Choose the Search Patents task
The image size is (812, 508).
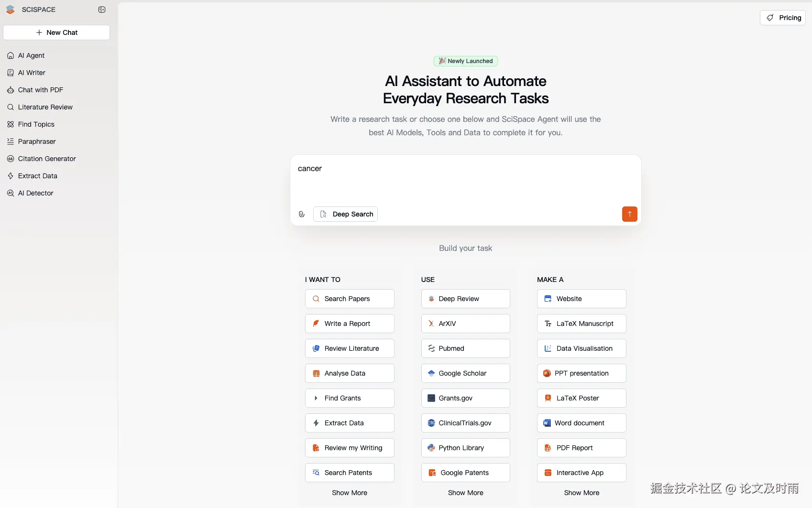tap(350, 473)
